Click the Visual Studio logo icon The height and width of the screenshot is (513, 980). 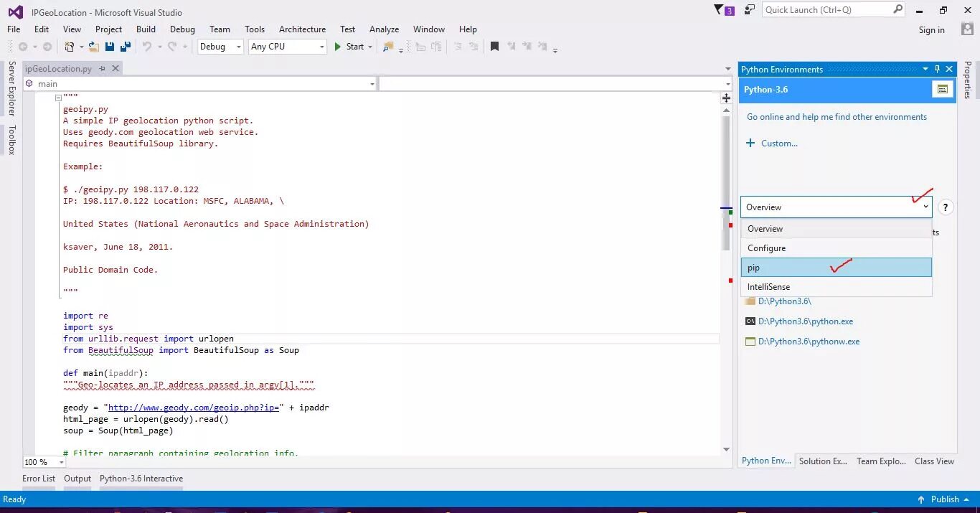click(15, 11)
